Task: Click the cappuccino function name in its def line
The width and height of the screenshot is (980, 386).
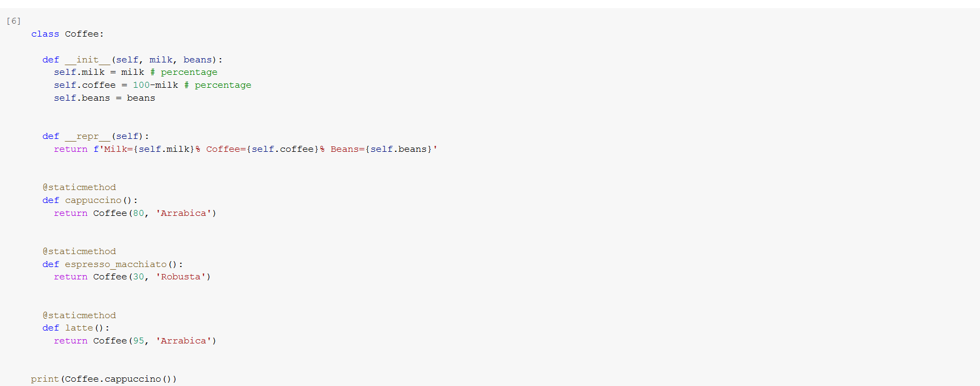Action: pos(93,200)
